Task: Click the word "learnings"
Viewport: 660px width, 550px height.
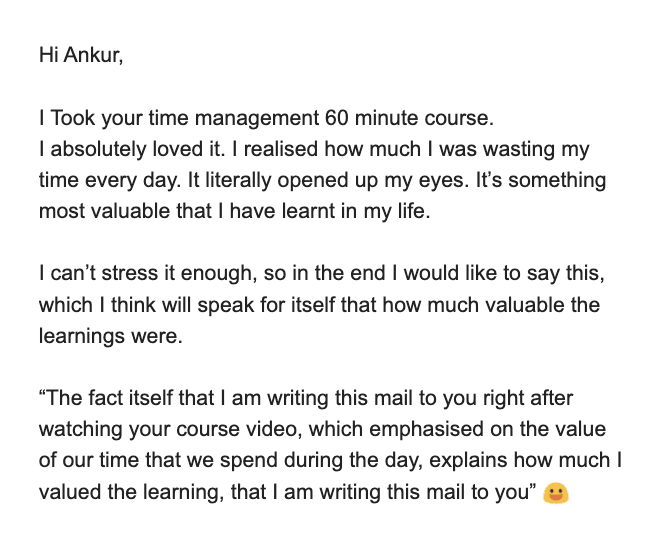Action: (80, 336)
